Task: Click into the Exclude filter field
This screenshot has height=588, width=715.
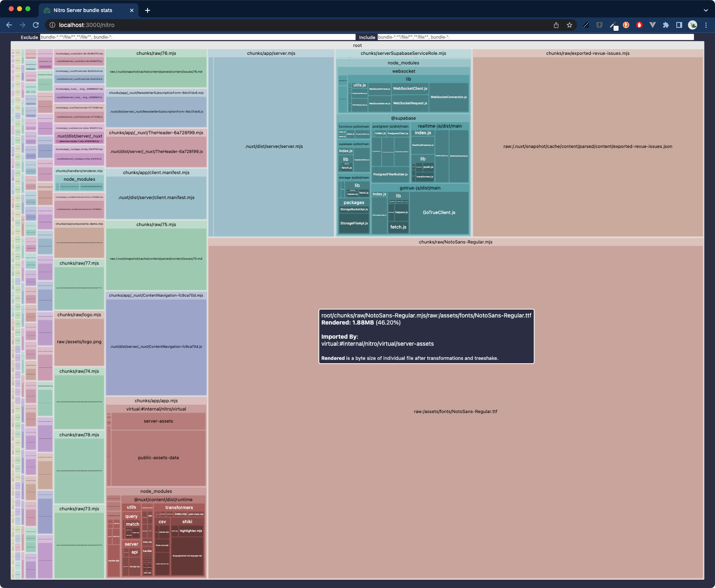Action: (x=197, y=37)
